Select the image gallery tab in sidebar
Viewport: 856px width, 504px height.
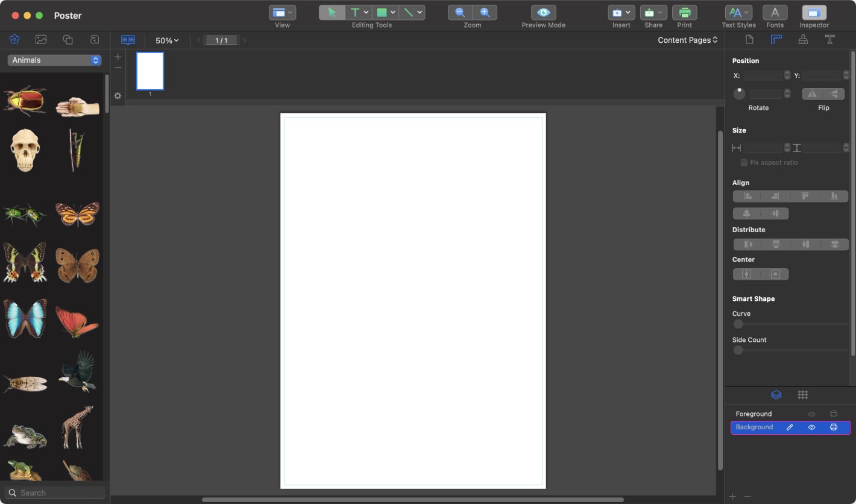click(41, 39)
